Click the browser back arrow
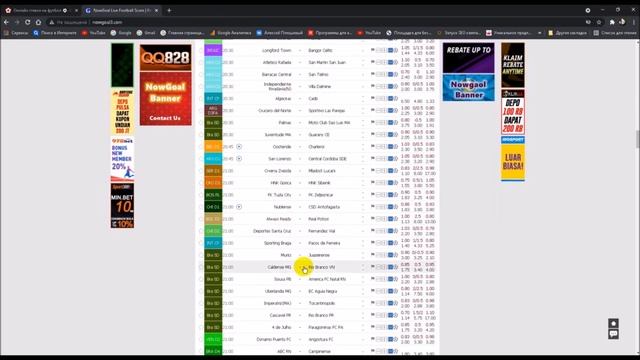 (6, 22)
